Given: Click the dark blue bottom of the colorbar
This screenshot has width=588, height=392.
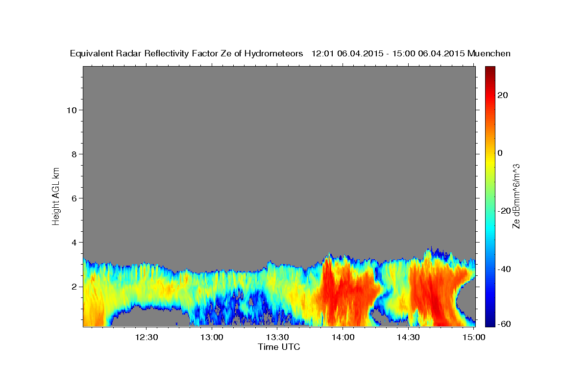Looking at the screenshot, I should (490, 322).
